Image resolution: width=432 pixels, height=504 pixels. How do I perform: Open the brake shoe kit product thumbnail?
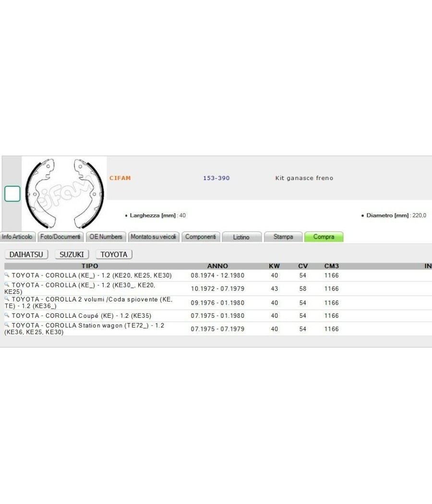64,193
